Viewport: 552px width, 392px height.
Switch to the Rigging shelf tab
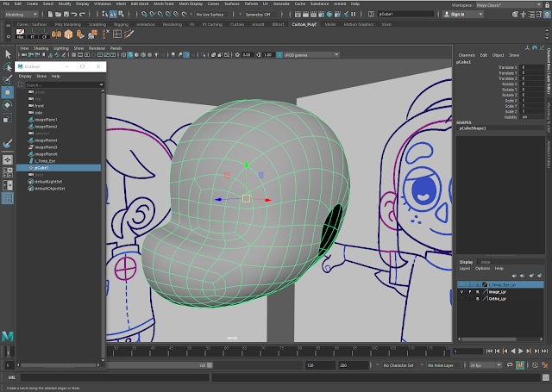tap(121, 24)
